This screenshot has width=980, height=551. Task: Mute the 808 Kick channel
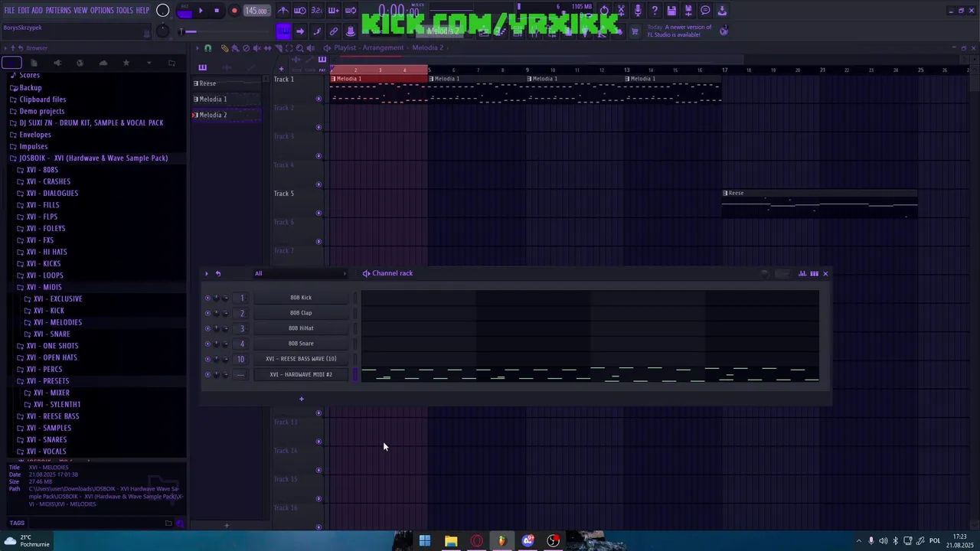click(x=207, y=298)
